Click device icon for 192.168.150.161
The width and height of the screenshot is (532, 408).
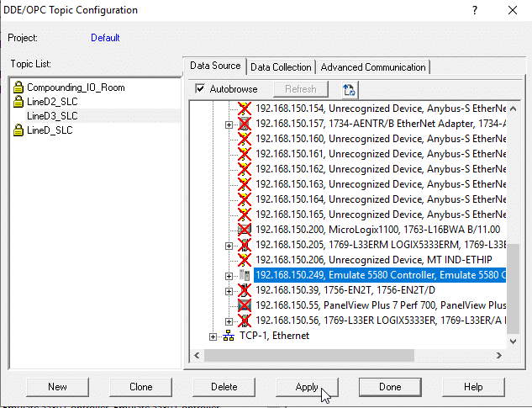point(245,154)
